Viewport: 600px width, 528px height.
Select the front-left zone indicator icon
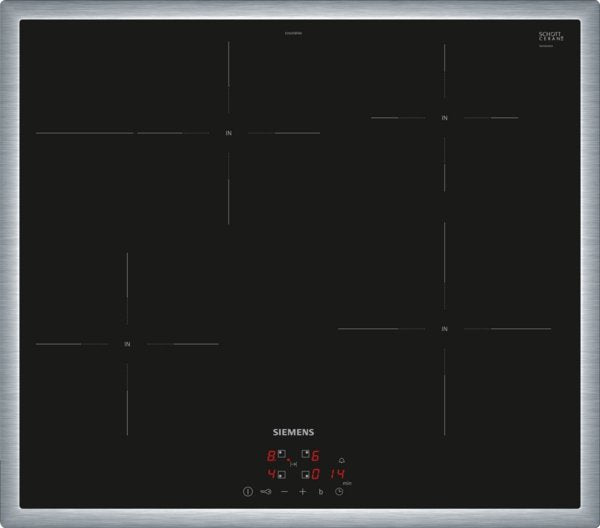click(282, 474)
